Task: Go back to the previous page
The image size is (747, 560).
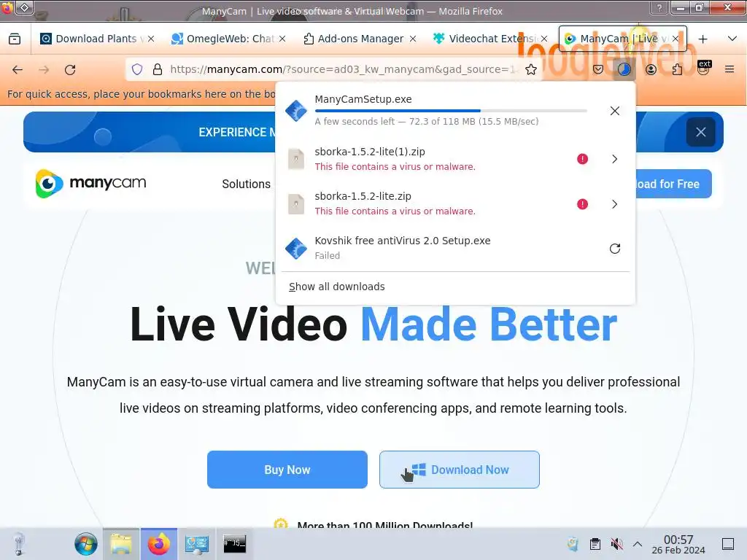Action: [x=18, y=70]
